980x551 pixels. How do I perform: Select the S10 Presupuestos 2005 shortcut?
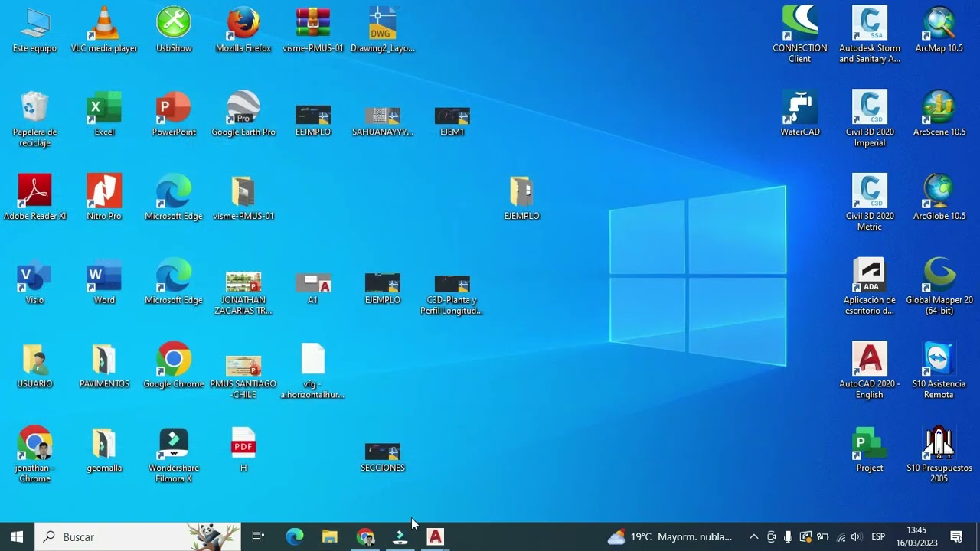939,455
